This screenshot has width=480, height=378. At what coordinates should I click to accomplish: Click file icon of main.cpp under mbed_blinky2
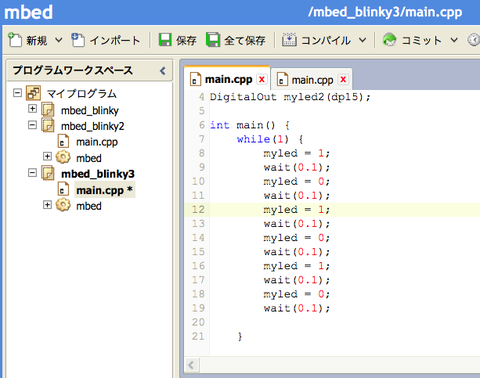pos(63,141)
